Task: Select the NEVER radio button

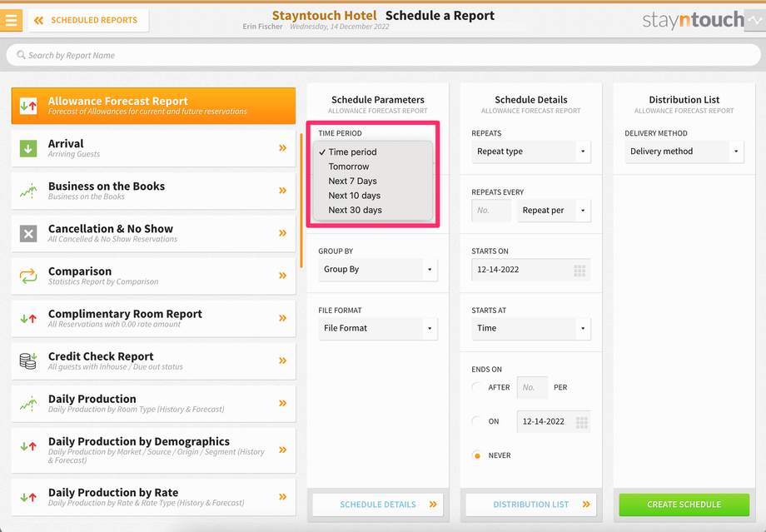Action: click(x=477, y=455)
